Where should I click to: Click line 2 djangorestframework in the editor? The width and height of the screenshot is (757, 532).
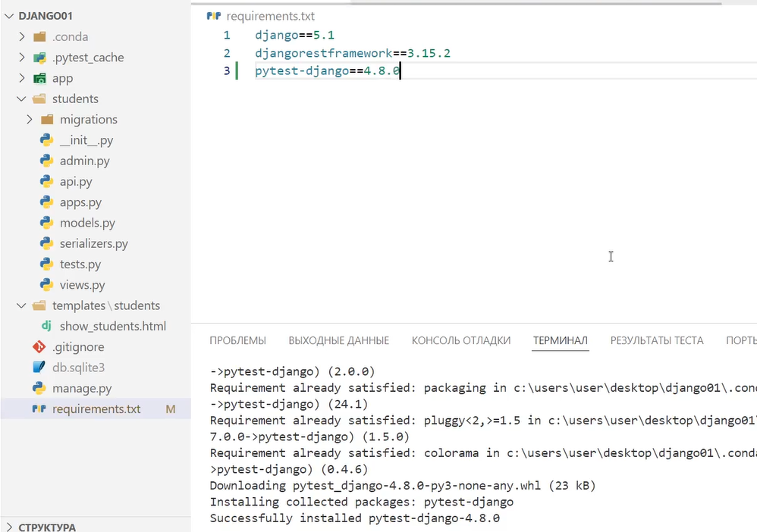click(x=323, y=53)
